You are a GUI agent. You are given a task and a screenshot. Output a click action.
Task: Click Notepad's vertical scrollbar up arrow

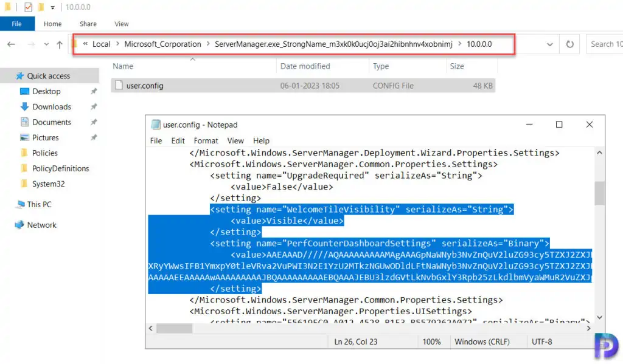[599, 153]
